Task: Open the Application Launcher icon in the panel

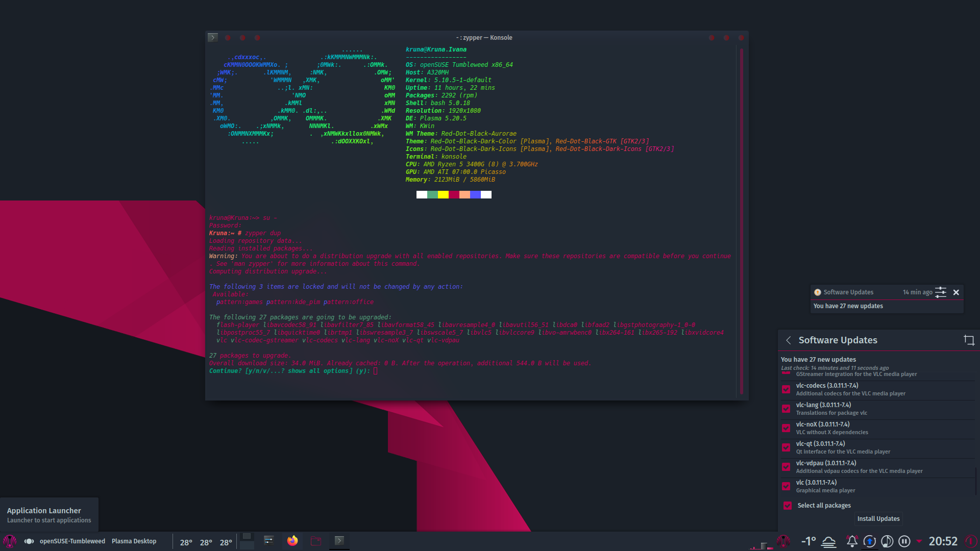Action: 10,541
